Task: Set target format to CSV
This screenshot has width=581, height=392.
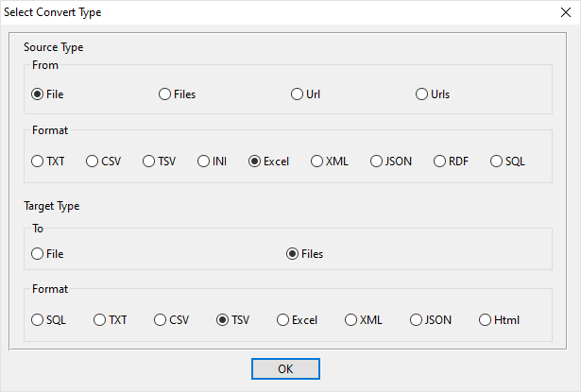Action: click(161, 320)
